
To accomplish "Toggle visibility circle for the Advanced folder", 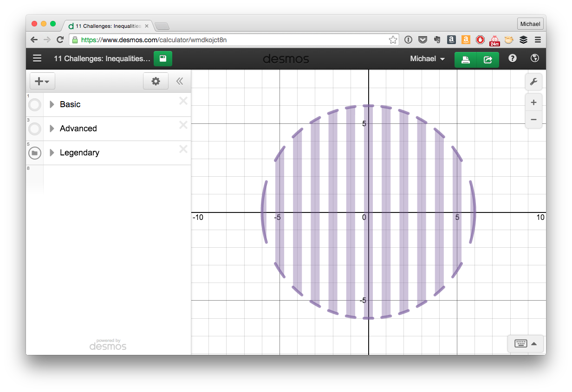I will click(34, 129).
